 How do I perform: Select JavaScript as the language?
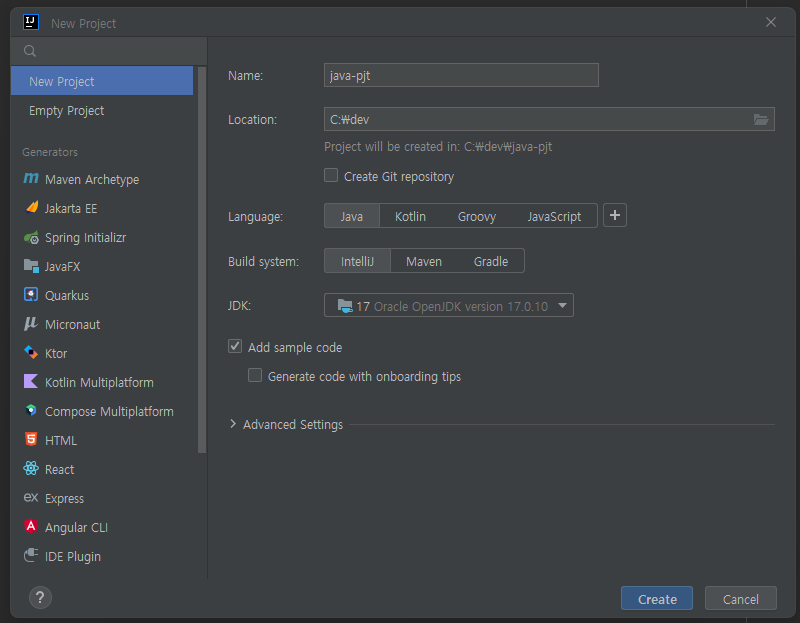click(x=554, y=216)
